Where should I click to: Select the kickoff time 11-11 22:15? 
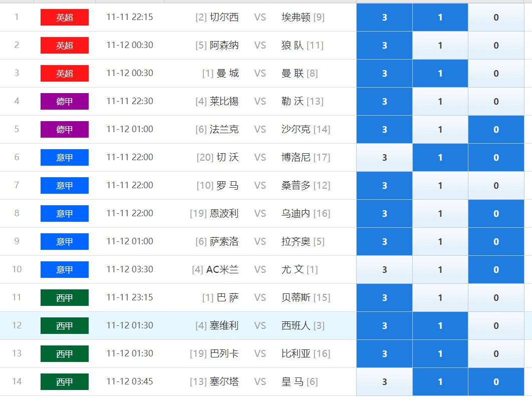(x=130, y=17)
